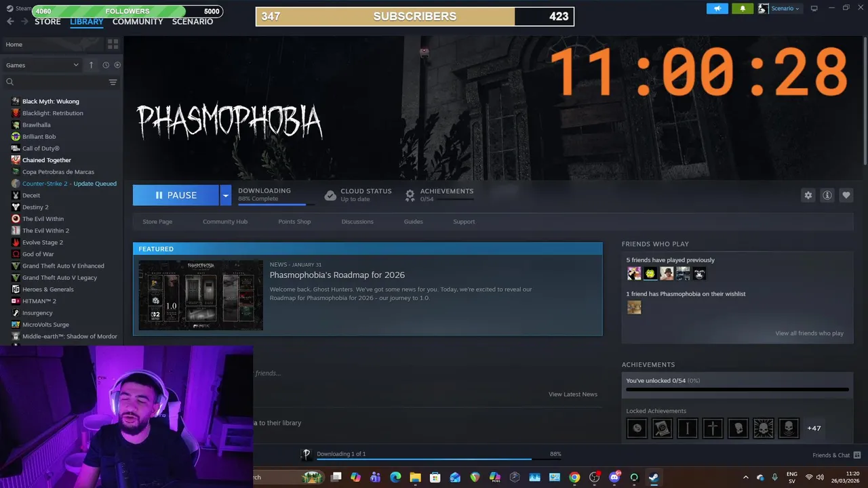The height and width of the screenshot is (488, 868).
Task: Click the back navigation arrow
Action: pyautogui.click(x=10, y=22)
